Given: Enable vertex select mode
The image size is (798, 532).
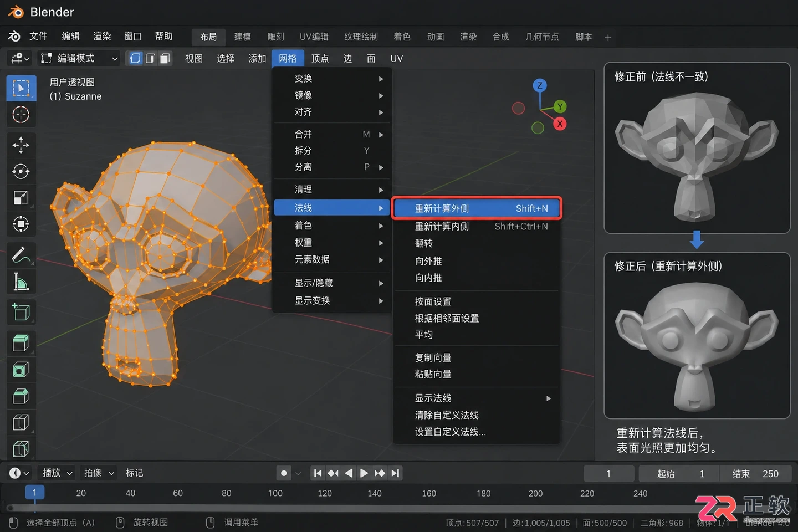Looking at the screenshot, I should point(135,58).
